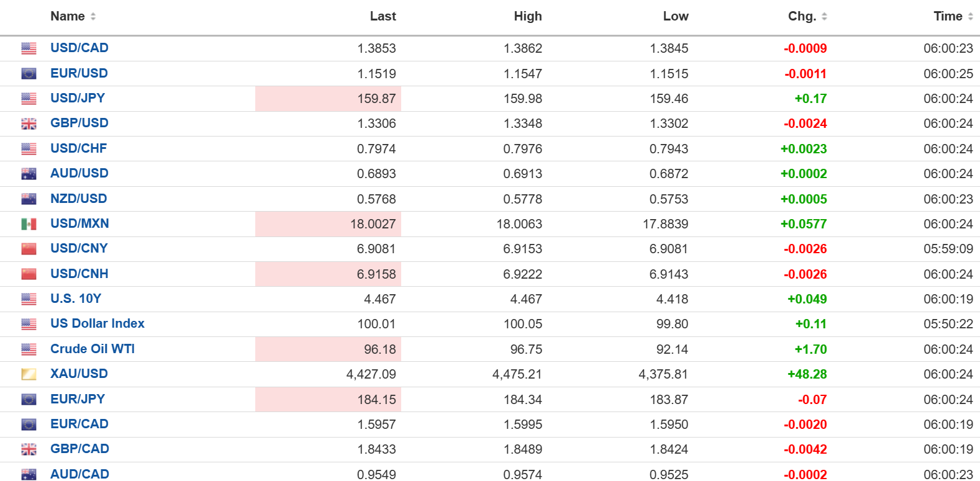Click the US flag icon beside USD/CAD
Viewport: 980px width, 481px height.
tap(29, 48)
